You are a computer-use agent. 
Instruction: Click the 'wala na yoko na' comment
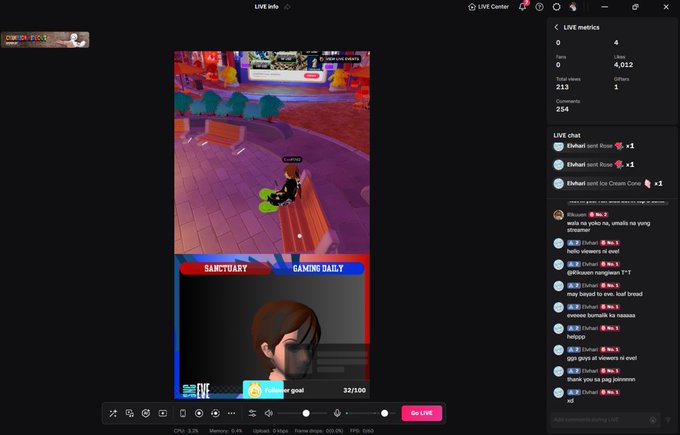pyautogui.click(x=608, y=227)
